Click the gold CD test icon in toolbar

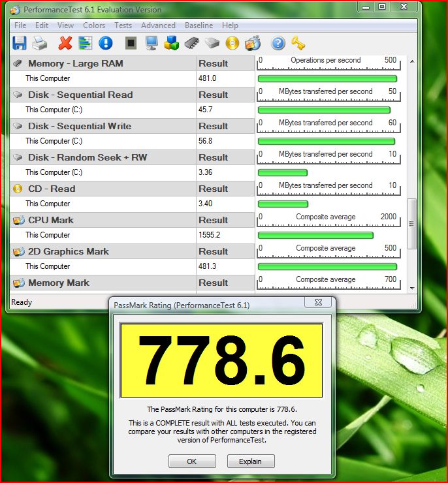232,43
